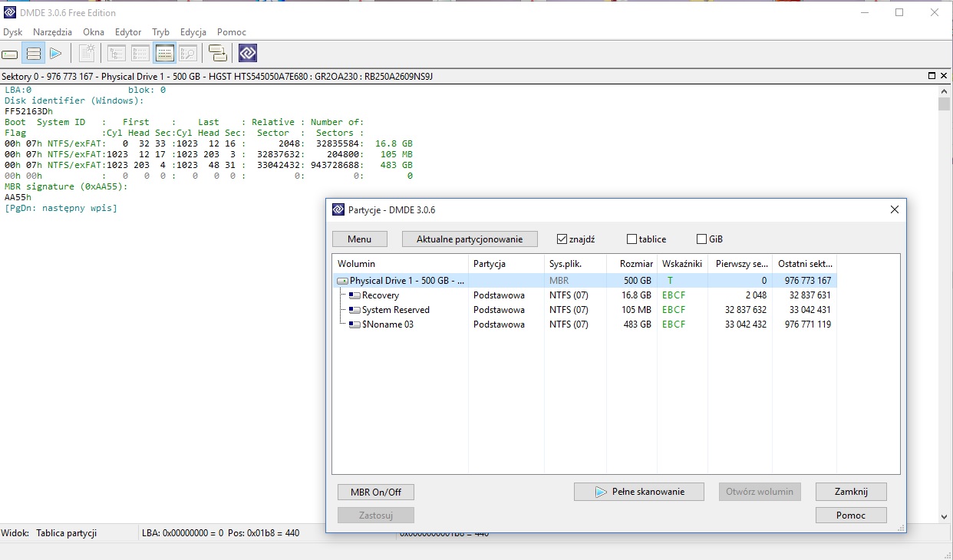The height and width of the screenshot is (560, 953).
Task: Click the copy sectors toolbar icon
Action: click(x=218, y=54)
